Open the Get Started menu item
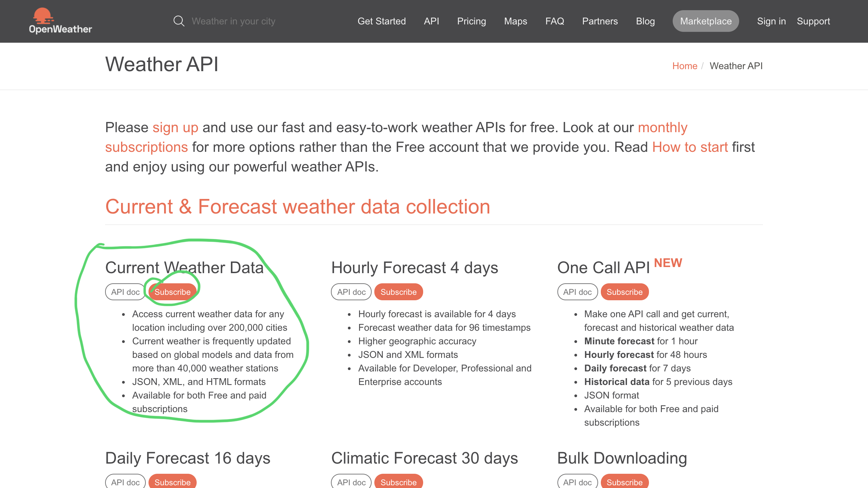868x488 pixels. [x=381, y=21]
